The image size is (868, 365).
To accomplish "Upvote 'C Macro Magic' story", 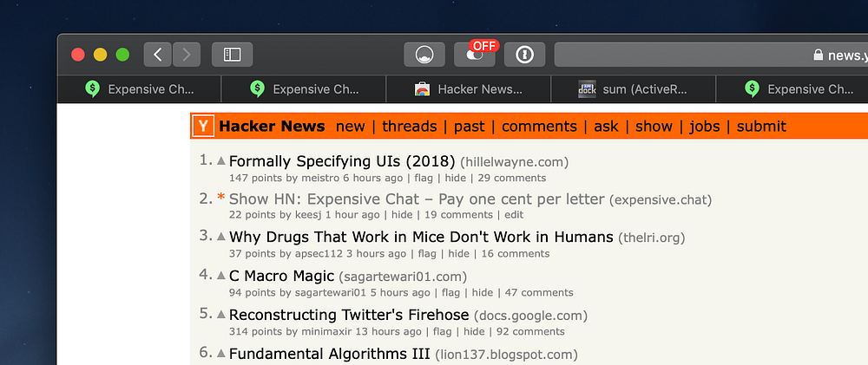I will [220, 275].
